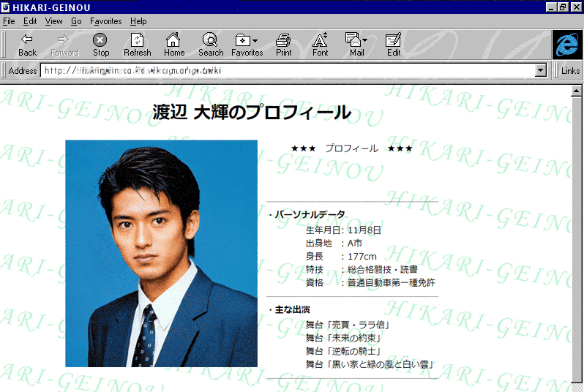
Task: Refresh the current page
Action: 137,45
